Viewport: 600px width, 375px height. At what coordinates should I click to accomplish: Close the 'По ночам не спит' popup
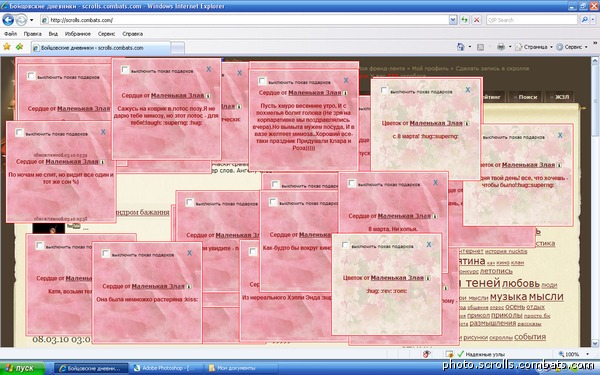[x=103, y=132]
